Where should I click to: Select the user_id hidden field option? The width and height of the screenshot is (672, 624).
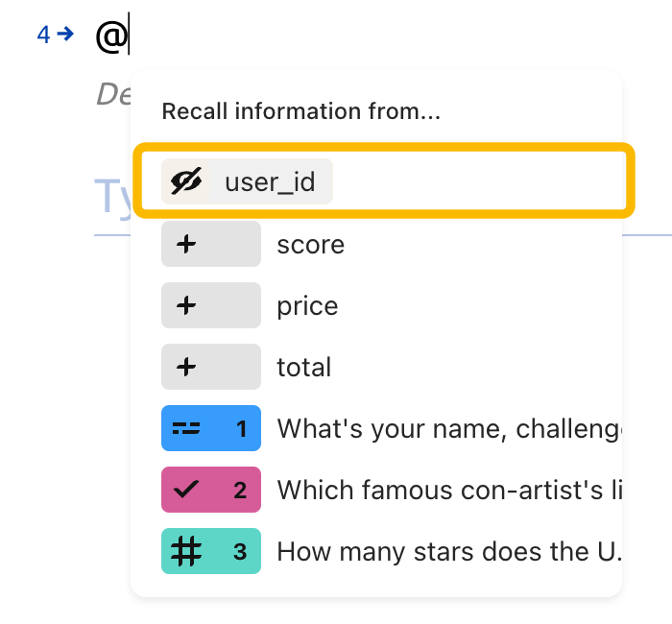(x=384, y=180)
